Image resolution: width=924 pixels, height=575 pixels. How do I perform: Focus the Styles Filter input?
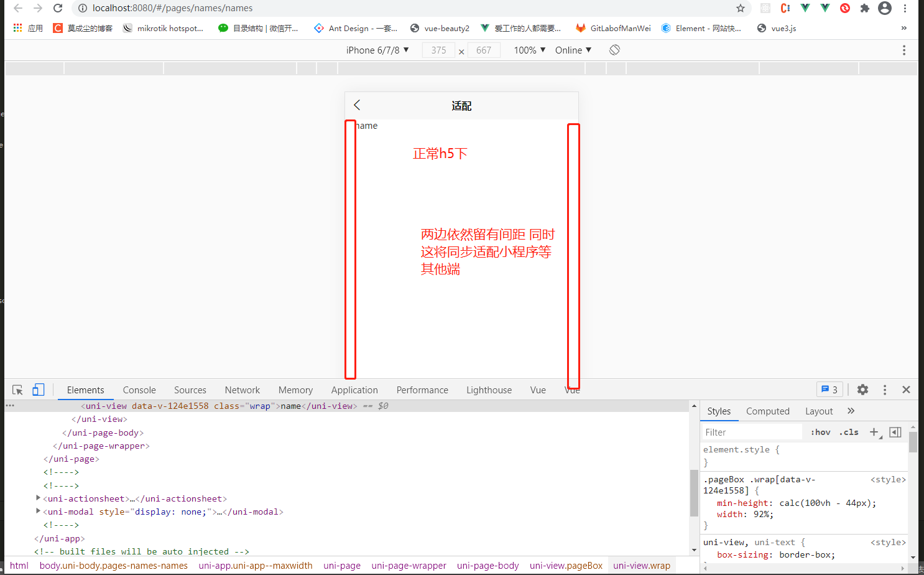(x=752, y=432)
